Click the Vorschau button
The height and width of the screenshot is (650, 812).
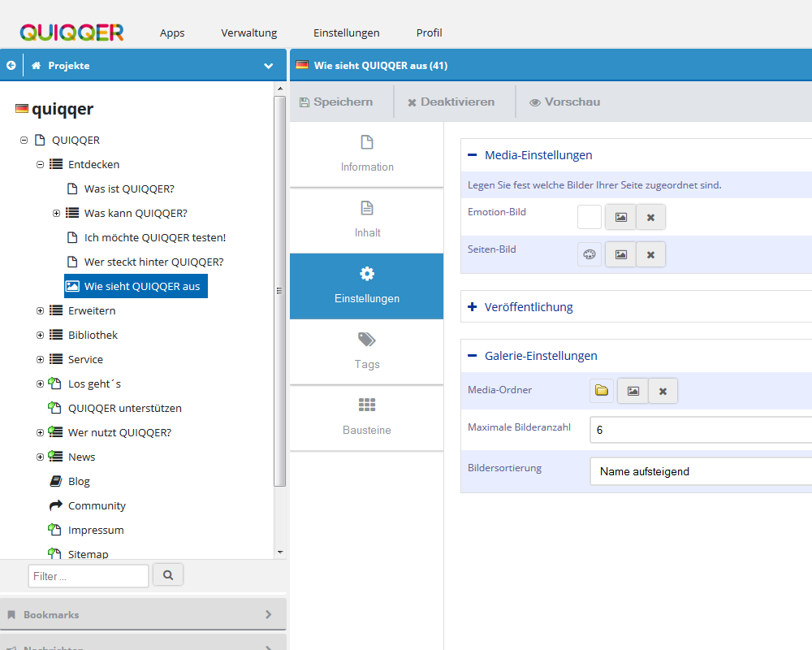pyautogui.click(x=564, y=102)
